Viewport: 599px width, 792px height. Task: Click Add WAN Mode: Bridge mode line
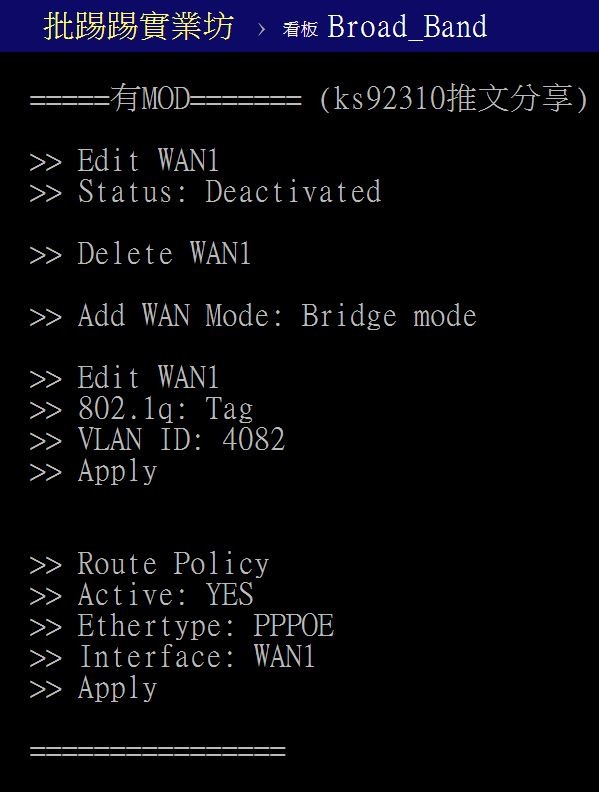253,317
